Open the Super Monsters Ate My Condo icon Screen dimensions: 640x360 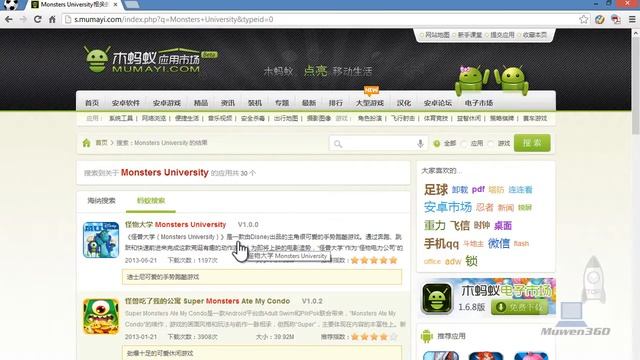click(101, 316)
